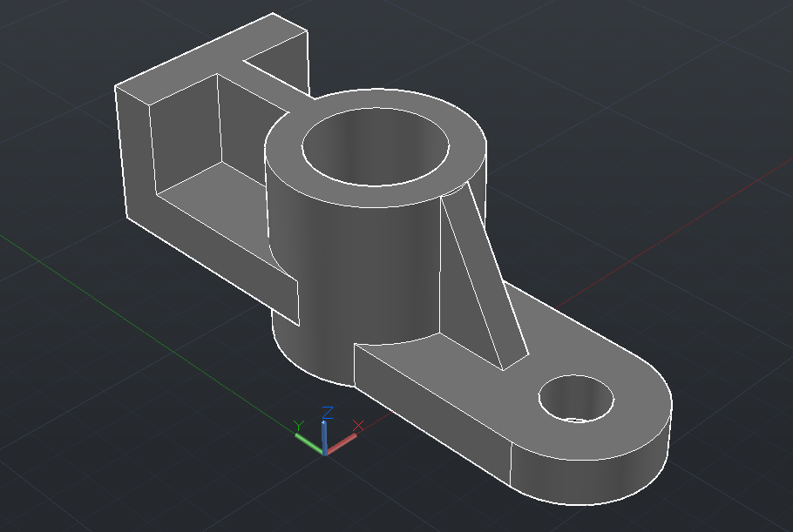793x532 pixels.
Task: Click the UCS icon's red X axis
Action: [x=342, y=443]
